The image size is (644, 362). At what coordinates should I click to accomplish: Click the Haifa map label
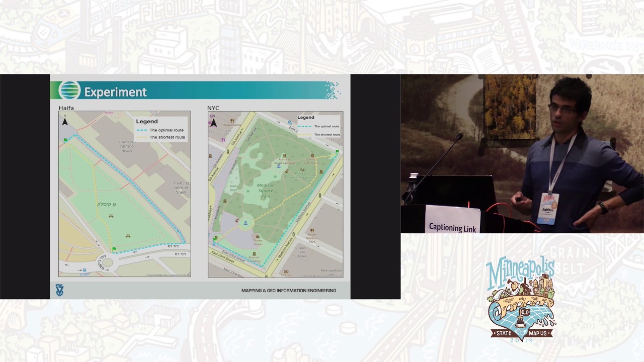click(x=66, y=108)
